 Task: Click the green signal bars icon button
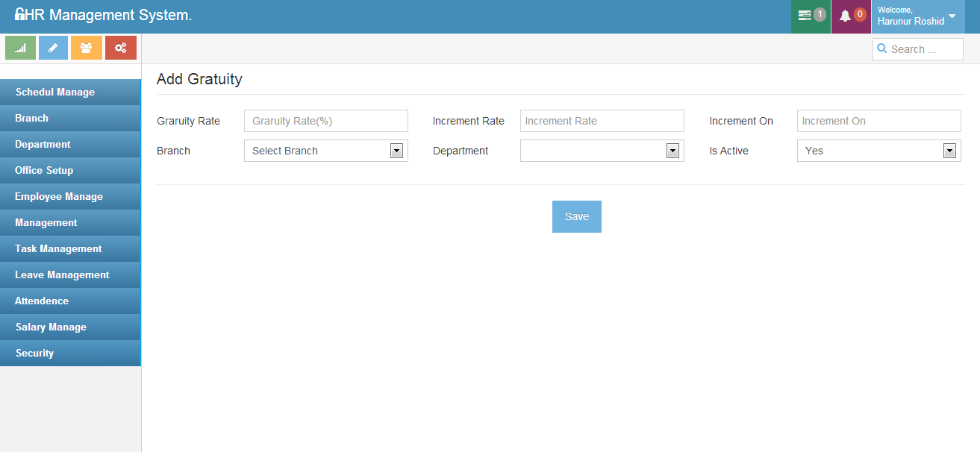[x=21, y=48]
